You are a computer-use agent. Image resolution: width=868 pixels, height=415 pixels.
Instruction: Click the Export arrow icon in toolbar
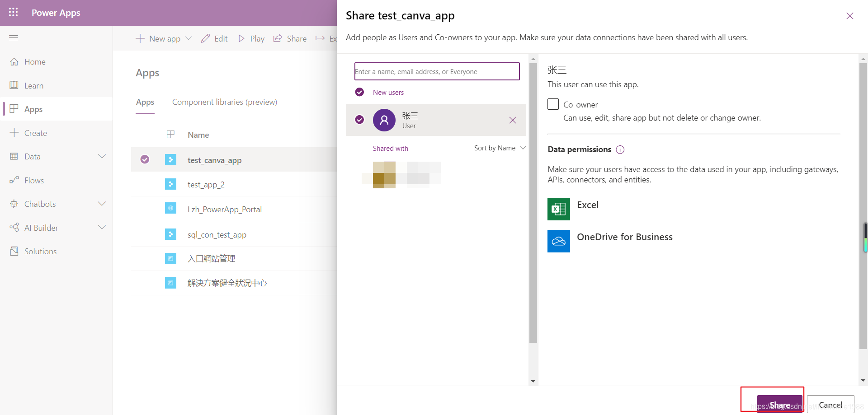coord(320,38)
